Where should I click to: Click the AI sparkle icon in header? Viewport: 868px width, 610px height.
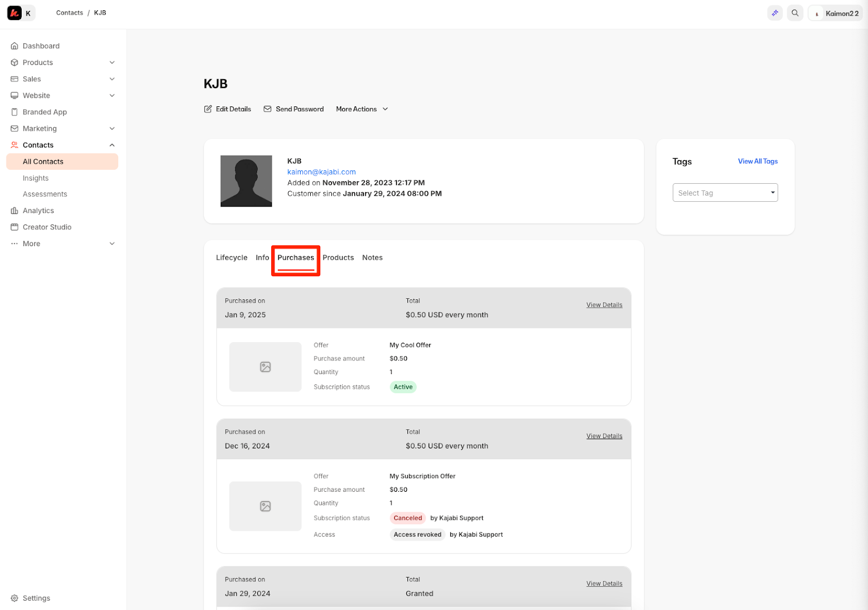tap(775, 13)
